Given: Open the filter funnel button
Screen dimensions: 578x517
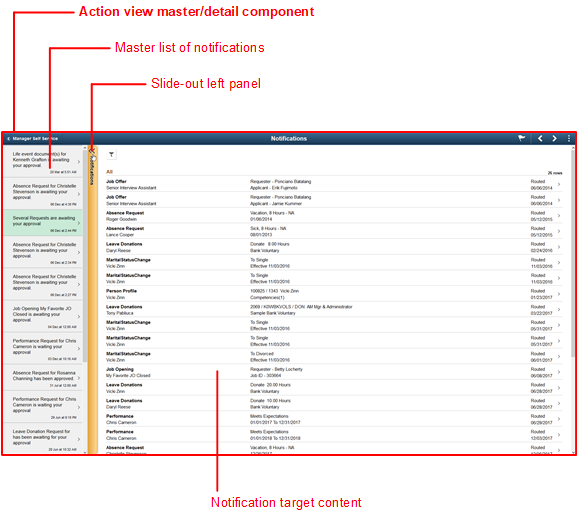Looking at the screenshot, I should tap(111, 154).
